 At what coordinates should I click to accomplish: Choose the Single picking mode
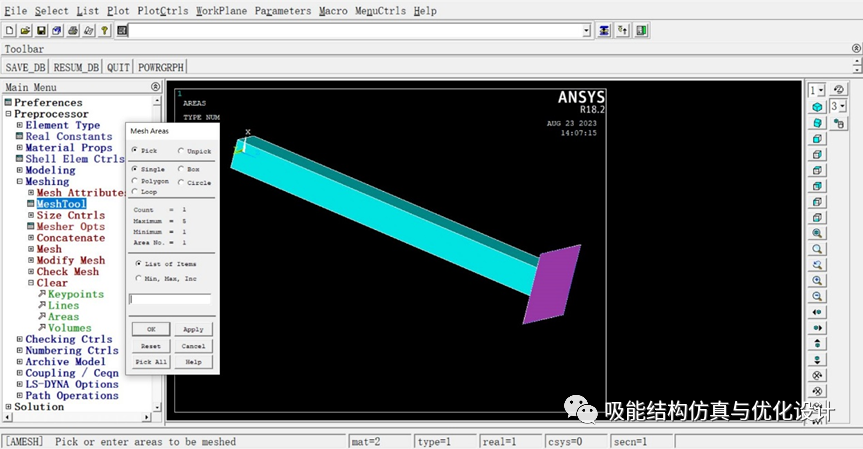(135, 169)
